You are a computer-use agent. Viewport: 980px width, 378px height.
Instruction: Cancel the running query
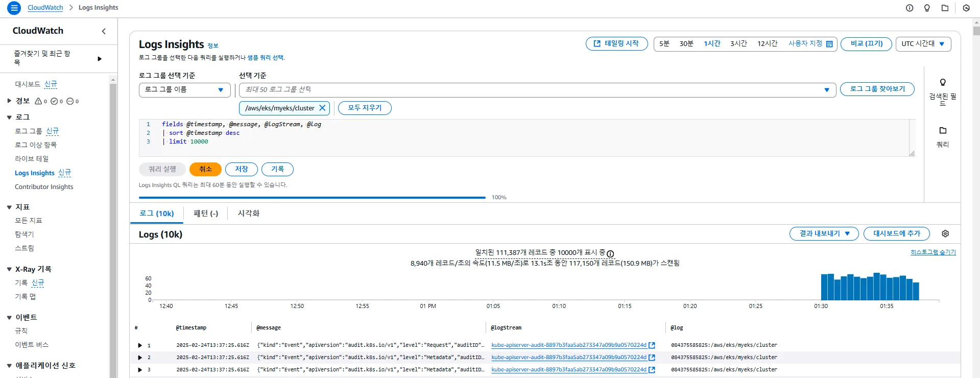click(205, 169)
